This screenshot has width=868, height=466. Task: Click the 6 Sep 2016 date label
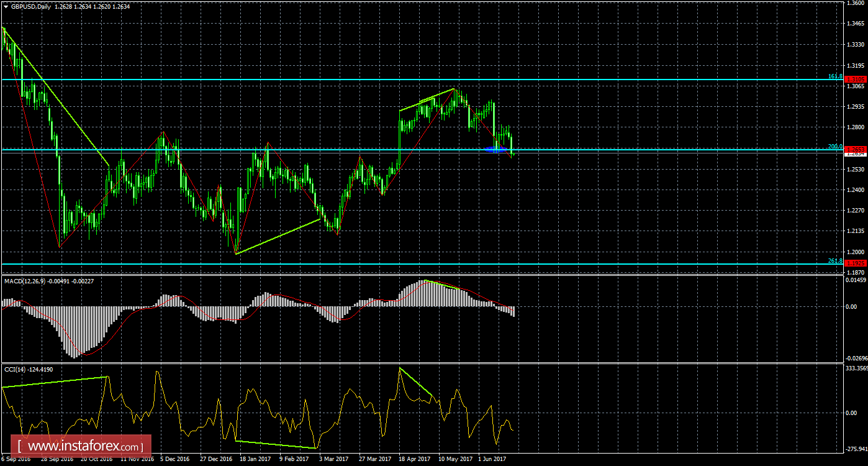pyautogui.click(x=16, y=459)
